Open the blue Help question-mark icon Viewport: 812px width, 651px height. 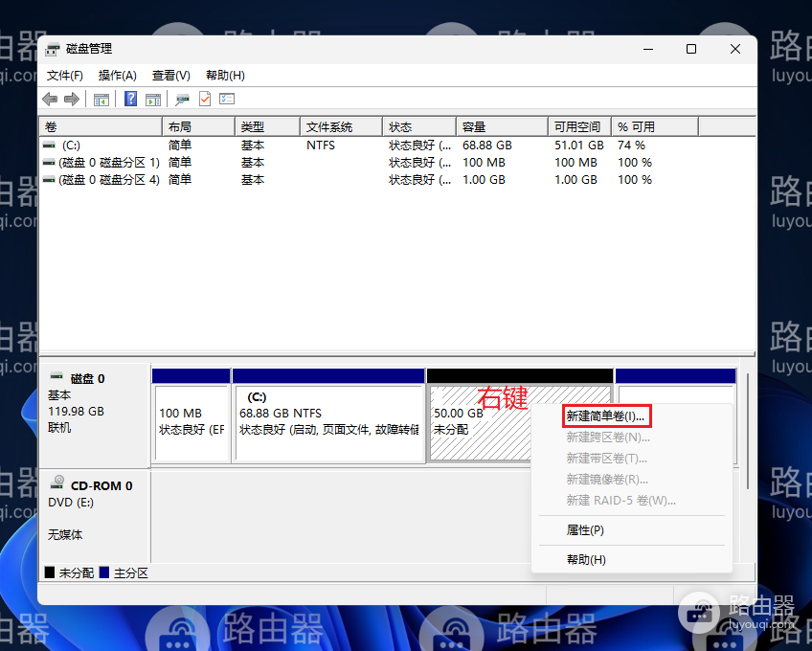130,99
